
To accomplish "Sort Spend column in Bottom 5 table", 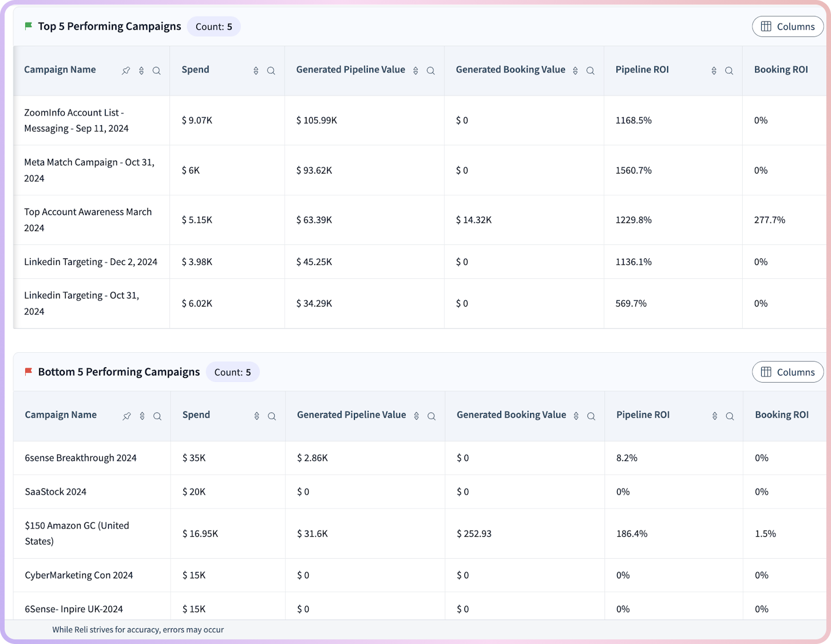I will [x=257, y=416].
